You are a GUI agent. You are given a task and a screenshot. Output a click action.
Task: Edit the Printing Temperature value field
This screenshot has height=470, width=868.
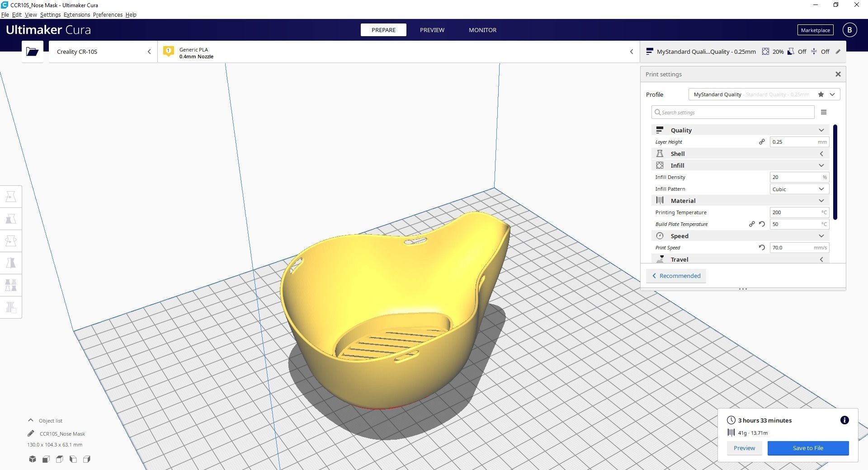tap(799, 212)
